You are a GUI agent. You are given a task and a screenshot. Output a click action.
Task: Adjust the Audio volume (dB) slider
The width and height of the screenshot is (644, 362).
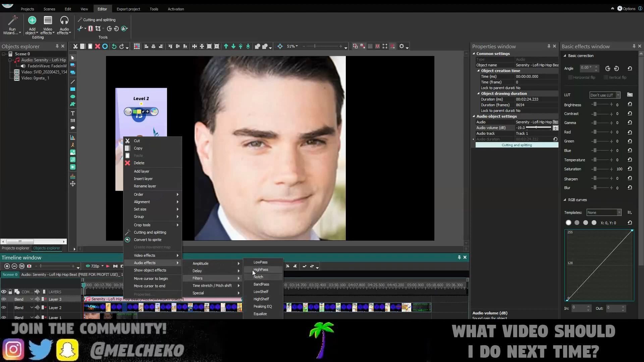click(x=538, y=128)
